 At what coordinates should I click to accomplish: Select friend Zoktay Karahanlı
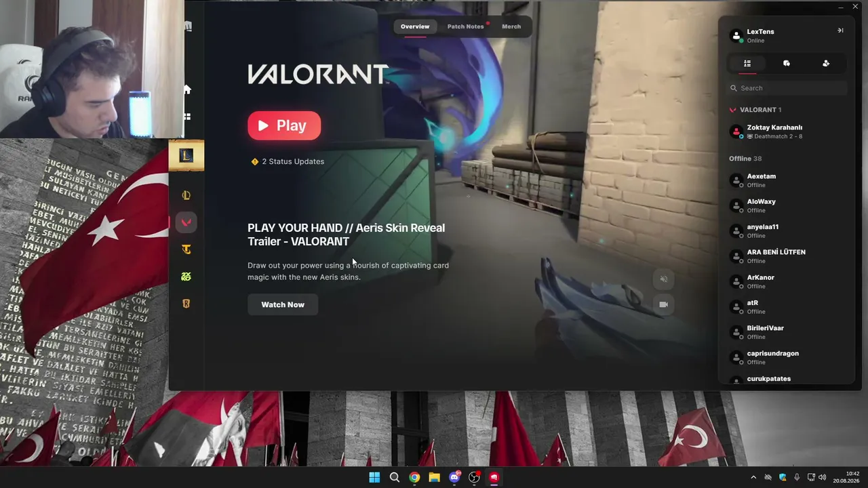[787, 131]
